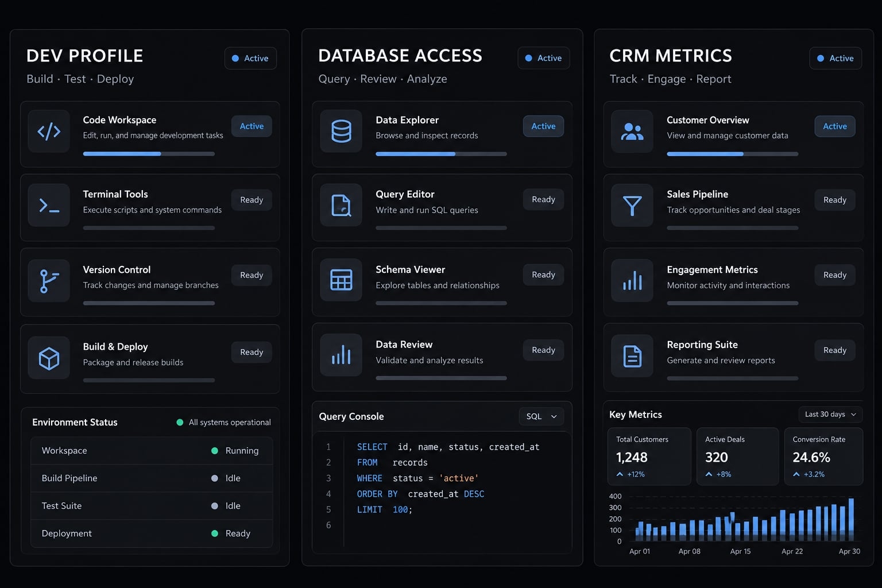Screen dimensions: 882x588
Task: Open the Build & Deploy cube icon
Action: pos(49,358)
